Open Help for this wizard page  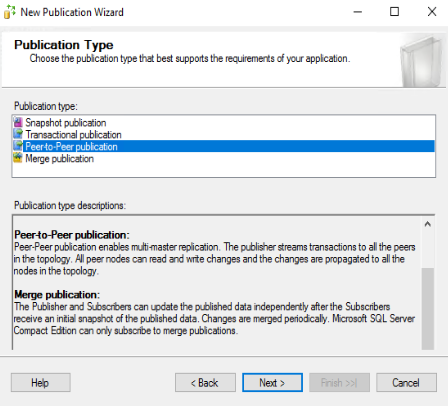pyautogui.click(x=41, y=382)
